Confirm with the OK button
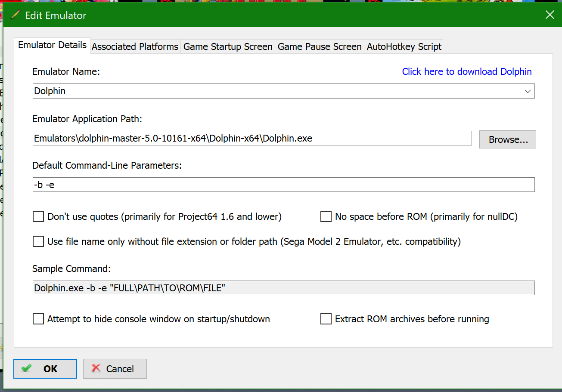This screenshot has width=562, height=392. [x=45, y=369]
